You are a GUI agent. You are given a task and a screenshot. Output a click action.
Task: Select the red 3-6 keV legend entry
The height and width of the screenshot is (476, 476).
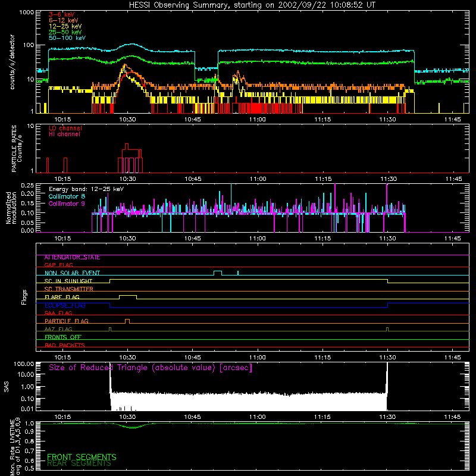(x=62, y=14)
